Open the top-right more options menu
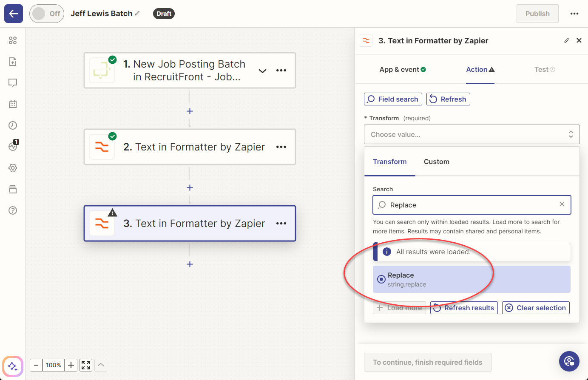This screenshot has width=588, height=380. pyautogui.click(x=574, y=14)
